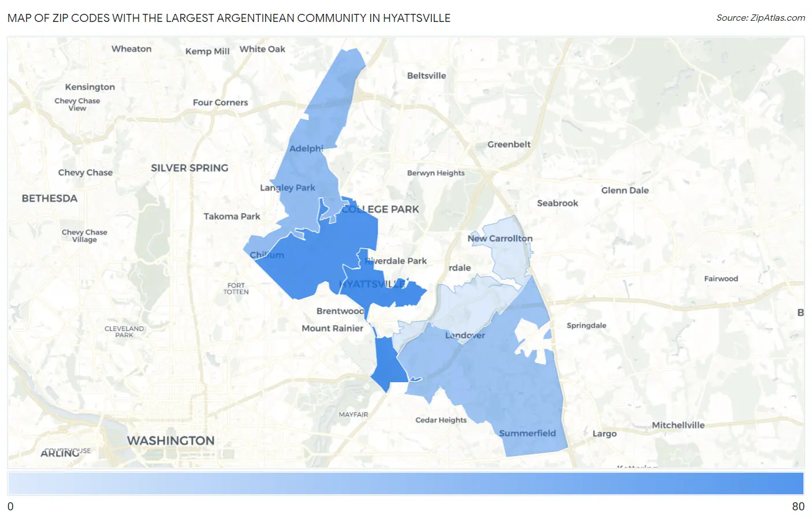Click the Chevy Chase View label
This screenshot has width=812, height=519.
tap(77, 104)
